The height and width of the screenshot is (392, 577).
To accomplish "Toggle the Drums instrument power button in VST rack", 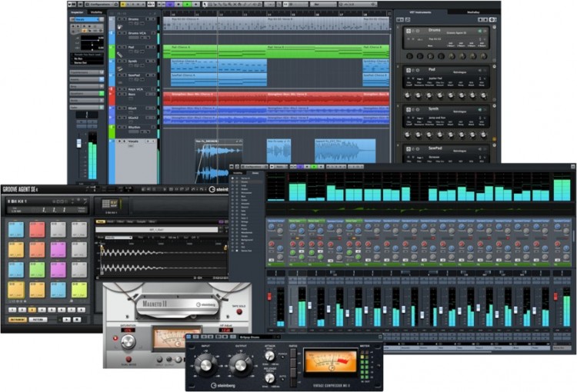I will 408,31.
